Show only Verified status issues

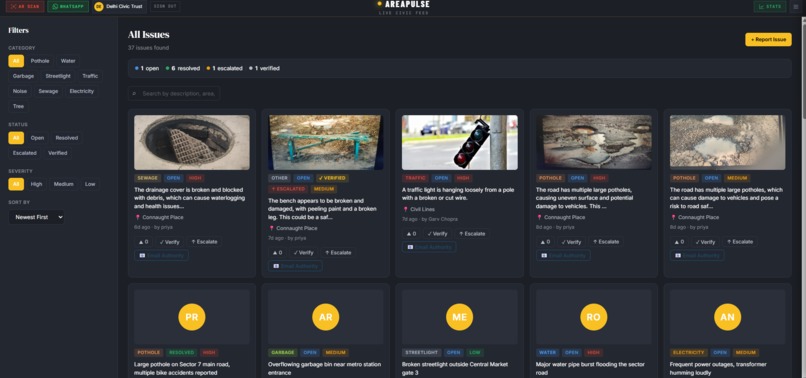pyautogui.click(x=58, y=153)
